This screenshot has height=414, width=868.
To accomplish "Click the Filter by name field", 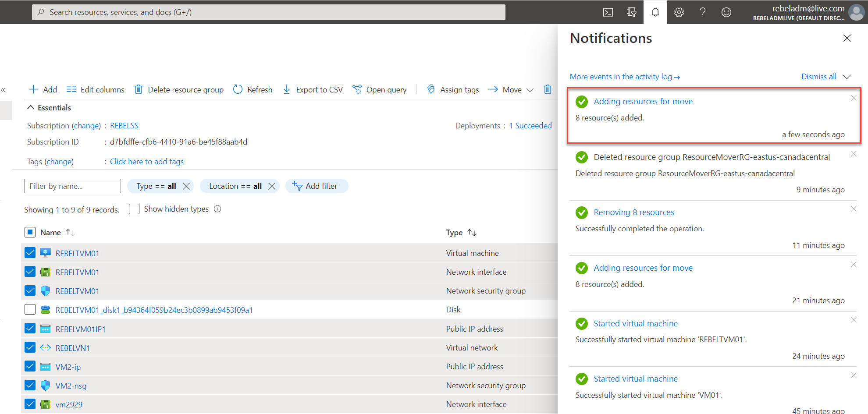I will (72, 186).
